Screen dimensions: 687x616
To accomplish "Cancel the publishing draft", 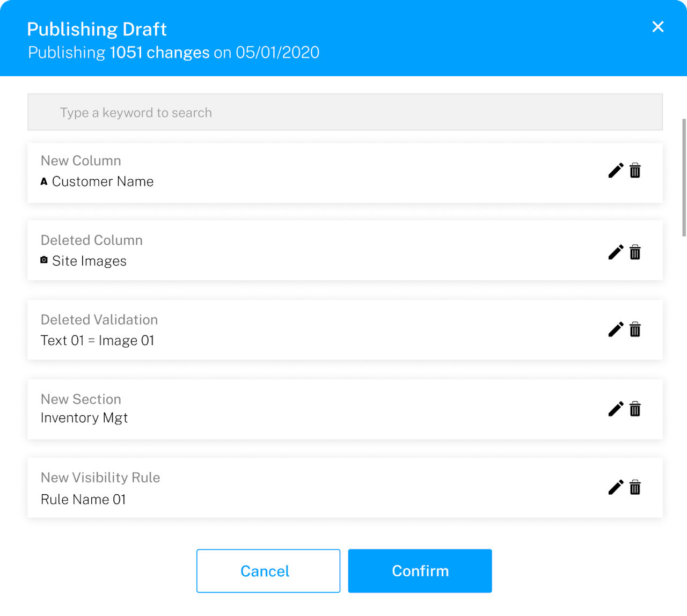I will (x=268, y=571).
